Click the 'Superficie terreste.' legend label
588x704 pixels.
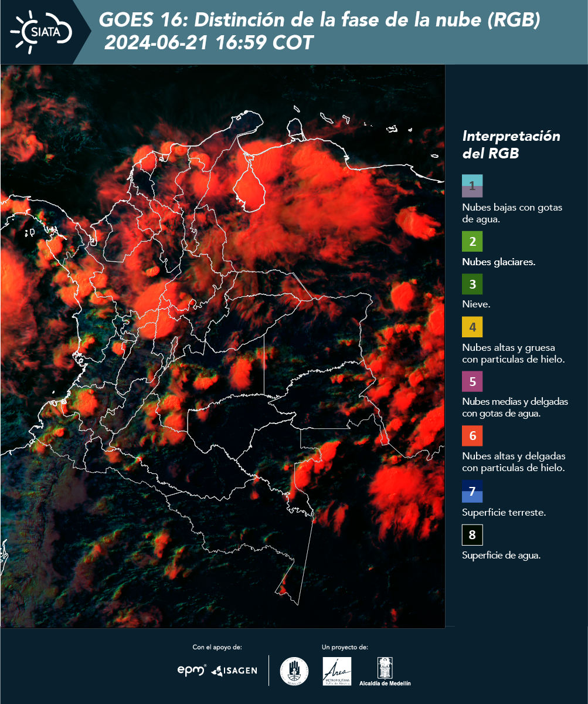(x=504, y=513)
